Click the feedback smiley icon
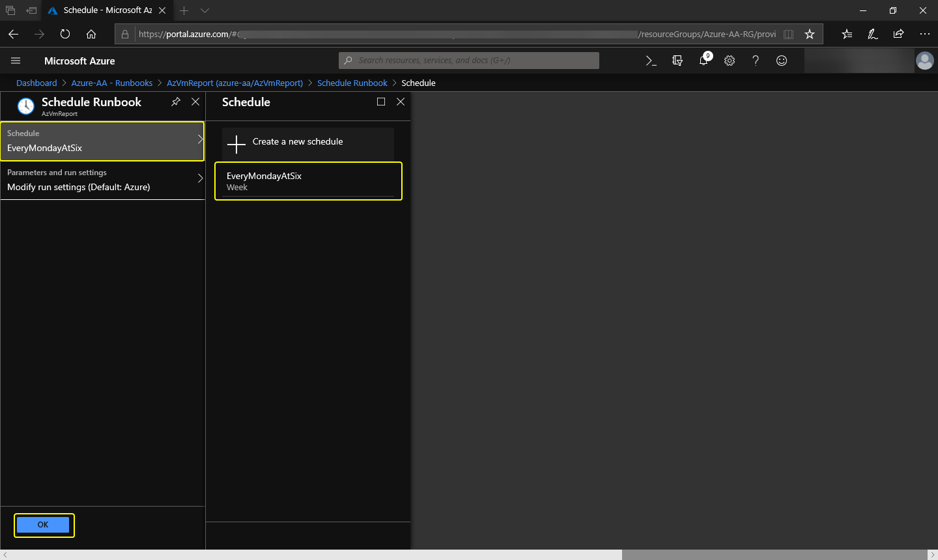This screenshot has height=560, width=938. click(x=782, y=61)
